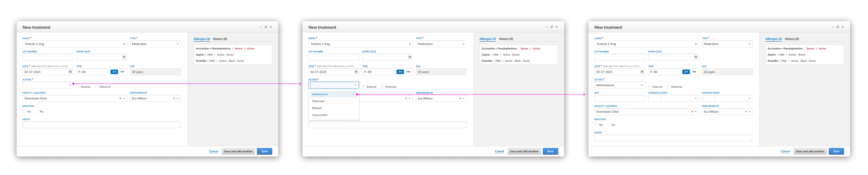This screenshot has height=175, width=868.
Task: Open Expiry Date calendar in dialog containing Site field
Action: (x=696, y=57)
